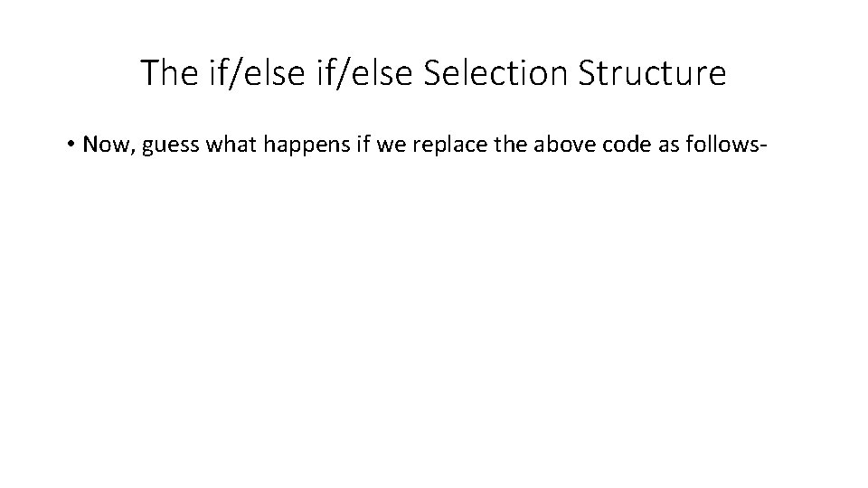Screen dimensions: 868x488
Task: Click the slide title text
Action: pos(433,73)
